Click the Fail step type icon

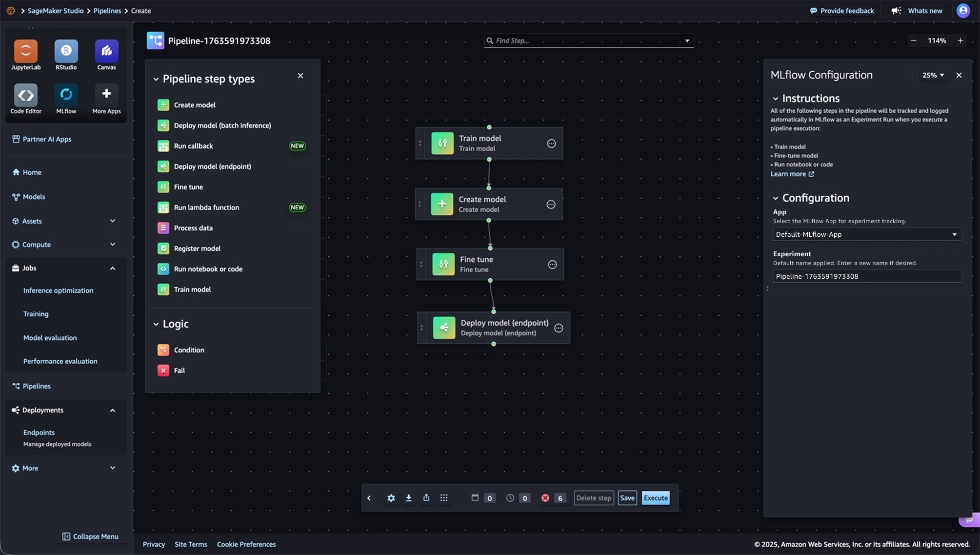point(163,370)
